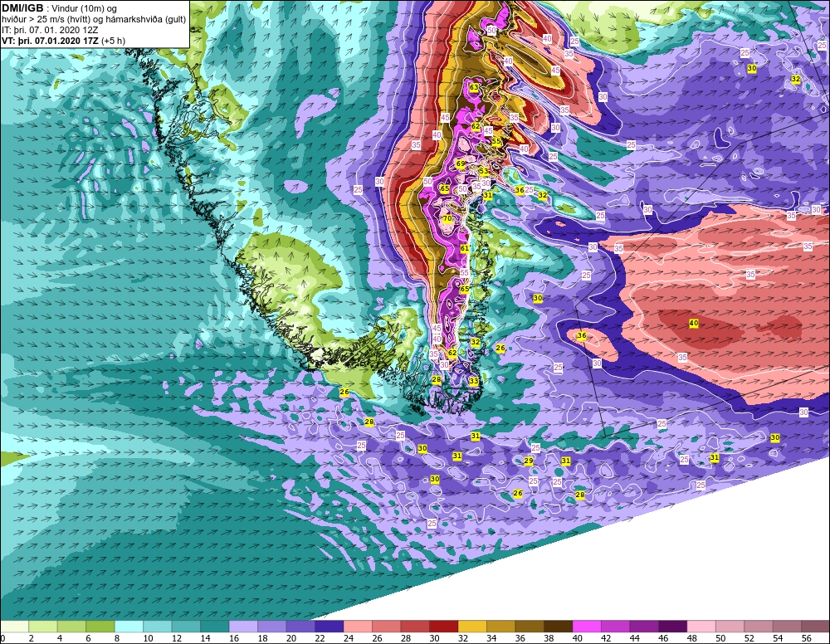Click the legend scale number '0'
Viewport: 830px width, 644px height.
click(x=2, y=639)
